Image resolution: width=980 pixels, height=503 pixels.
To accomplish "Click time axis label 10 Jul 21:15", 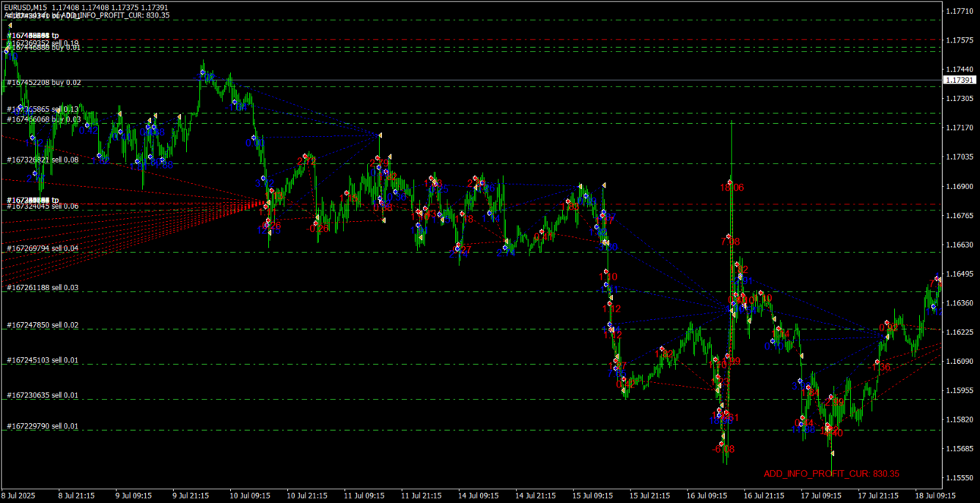I will coord(307,495).
